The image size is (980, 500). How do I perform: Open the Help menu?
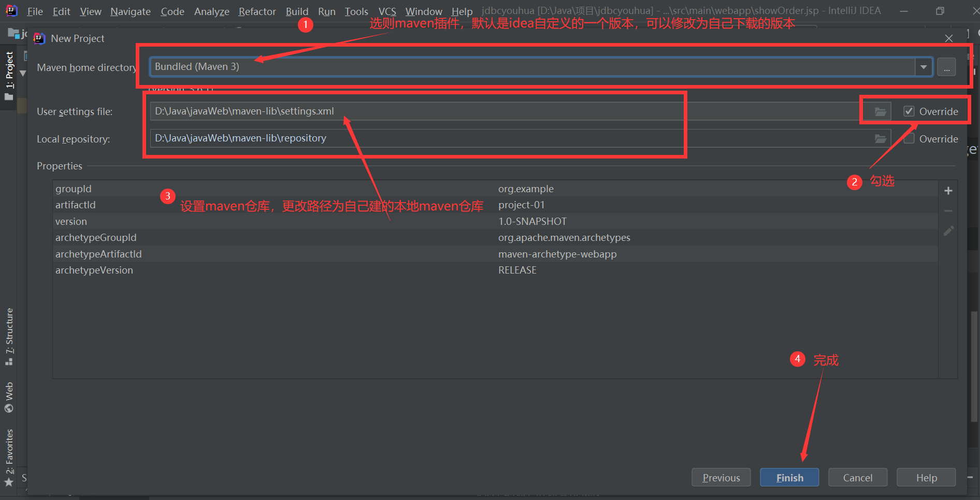[x=462, y=11]
